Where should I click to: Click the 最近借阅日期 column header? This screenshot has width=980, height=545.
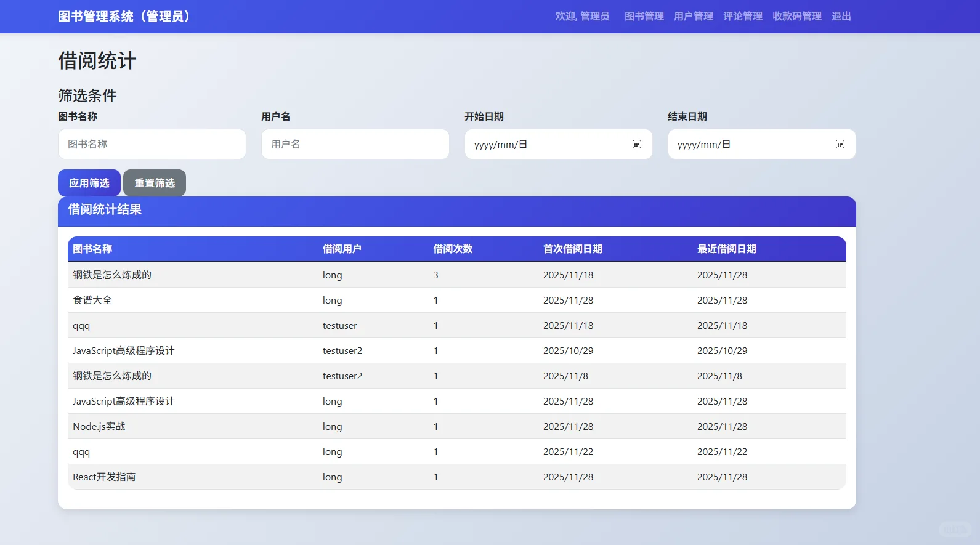coord(727,249)
